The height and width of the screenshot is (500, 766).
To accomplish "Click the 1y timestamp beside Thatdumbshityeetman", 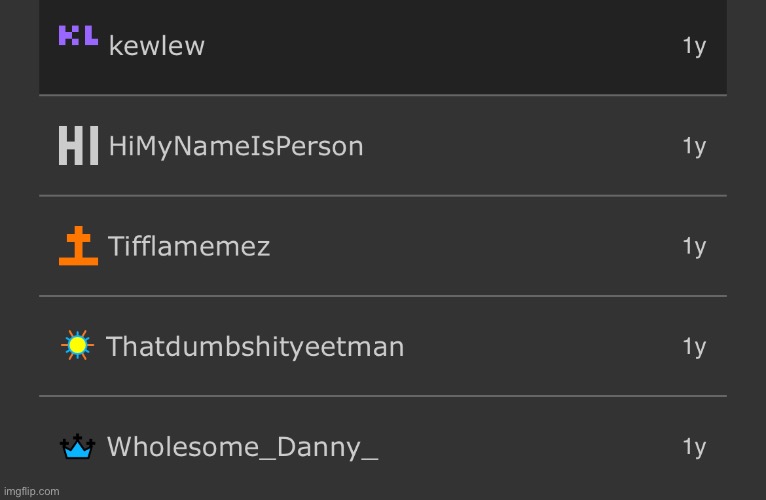I will pyautogui.click(x=694, y=347).
